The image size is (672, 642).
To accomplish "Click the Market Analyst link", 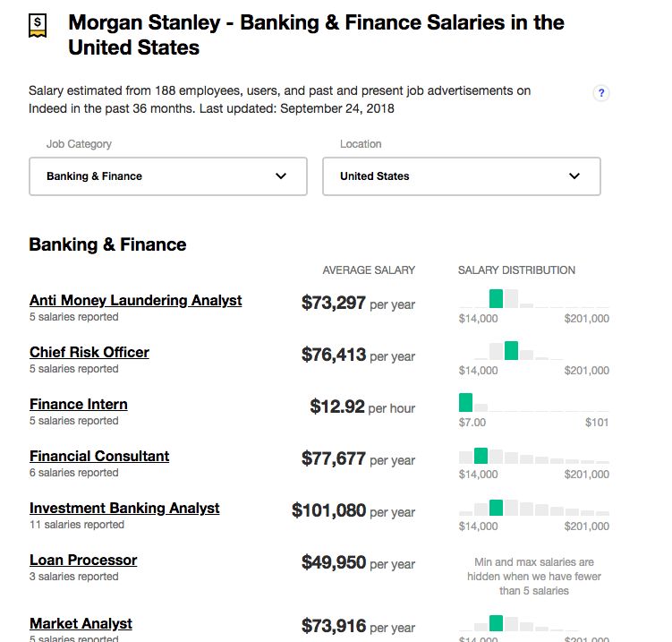I will click(81, 623).
